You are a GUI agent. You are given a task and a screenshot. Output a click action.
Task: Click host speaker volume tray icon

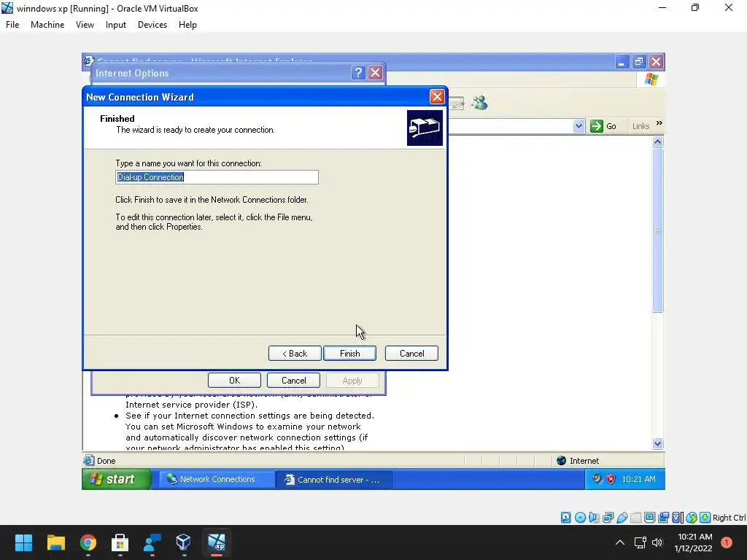pos(657,542)
